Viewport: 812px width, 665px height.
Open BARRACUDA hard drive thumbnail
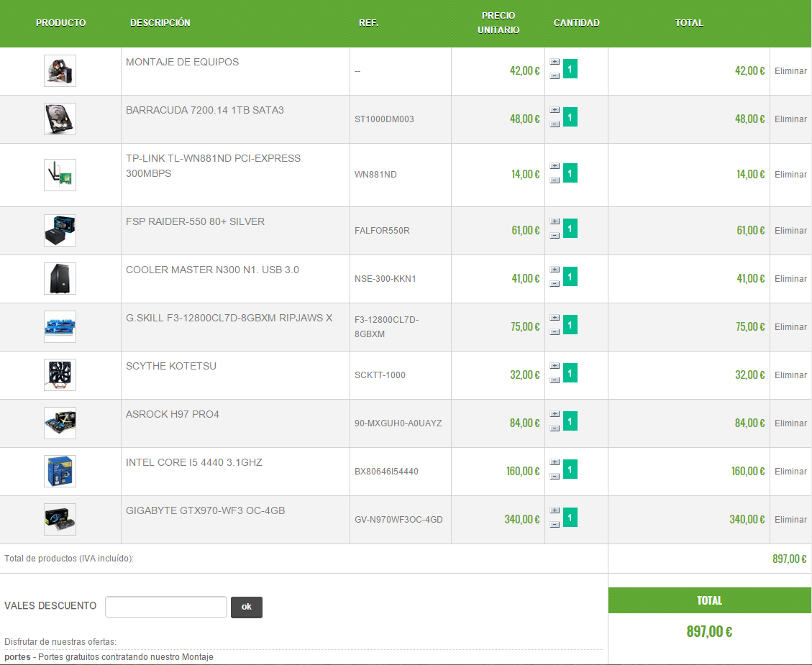(x=60, y=119)
